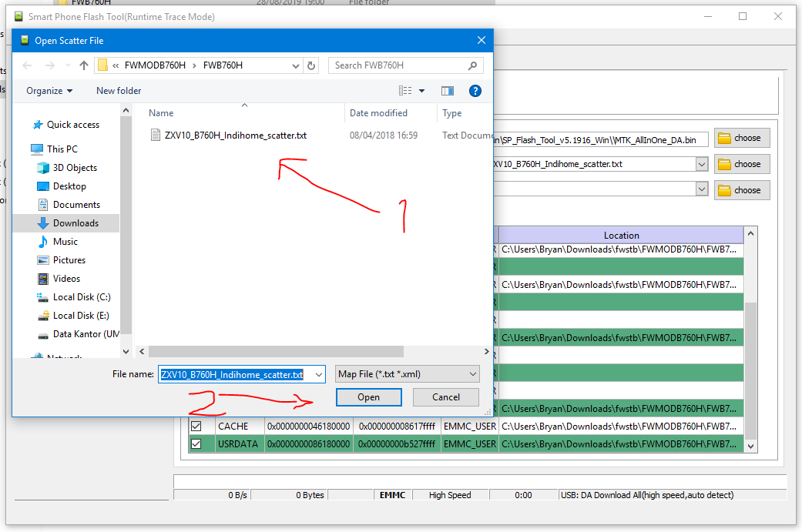
Task: Go up one folder level
Action: coord(84,65)
